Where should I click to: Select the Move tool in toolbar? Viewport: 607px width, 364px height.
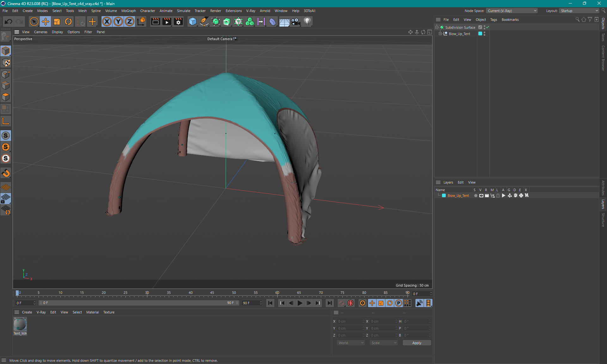[x=45, y=21]
